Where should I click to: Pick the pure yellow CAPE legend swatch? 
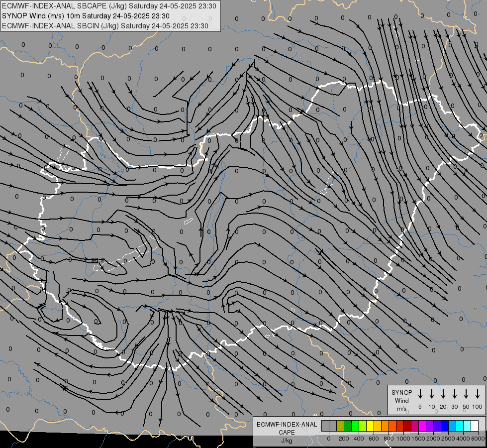(x=370, y=426)
